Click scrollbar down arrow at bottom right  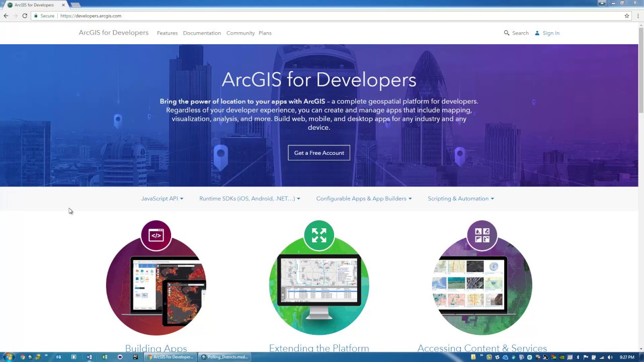coord(641,348)
